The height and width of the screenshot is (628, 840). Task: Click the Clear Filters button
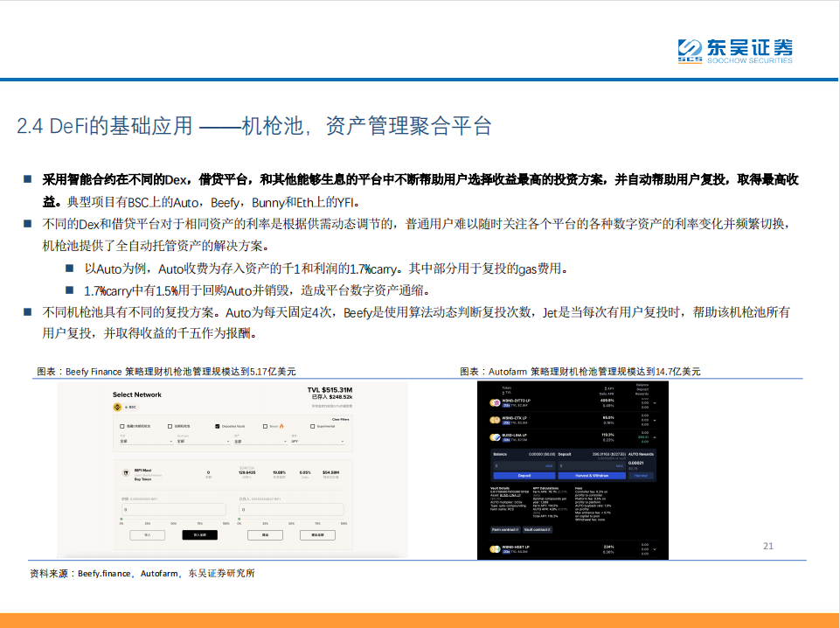click(x=339, y=418)
